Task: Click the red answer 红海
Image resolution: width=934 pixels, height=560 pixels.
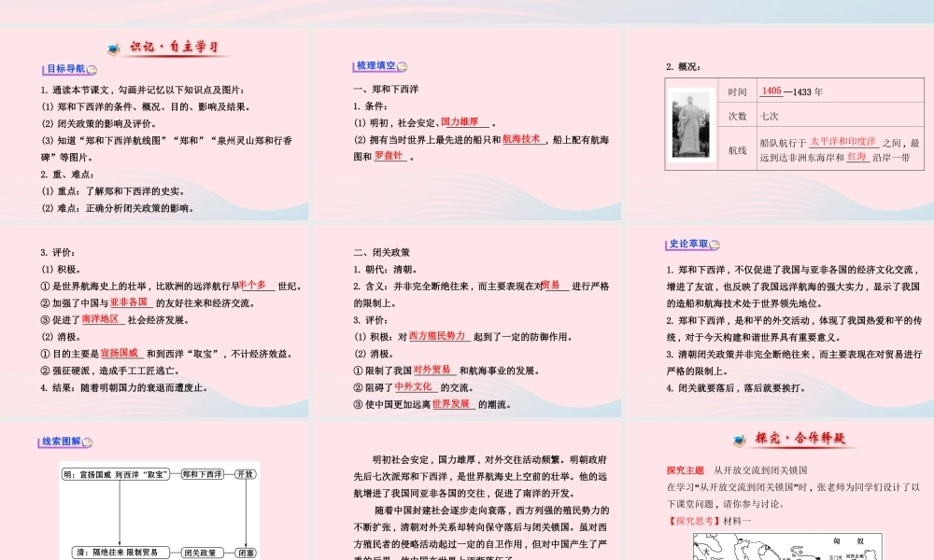Action: pos(856,156)
